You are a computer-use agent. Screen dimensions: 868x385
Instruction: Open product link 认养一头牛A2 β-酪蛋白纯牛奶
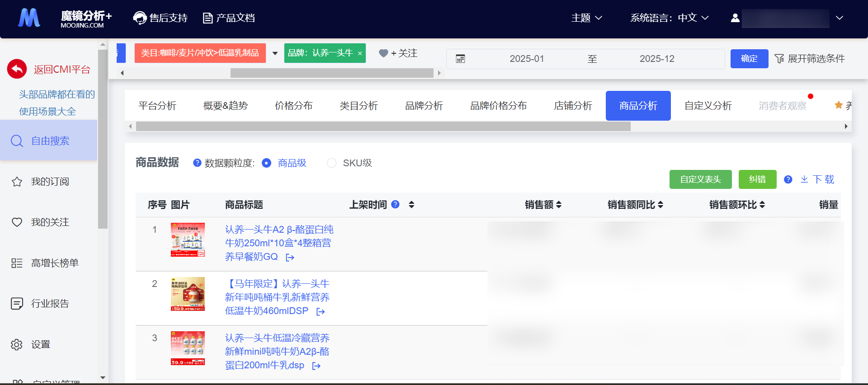(x=279, y=243)
